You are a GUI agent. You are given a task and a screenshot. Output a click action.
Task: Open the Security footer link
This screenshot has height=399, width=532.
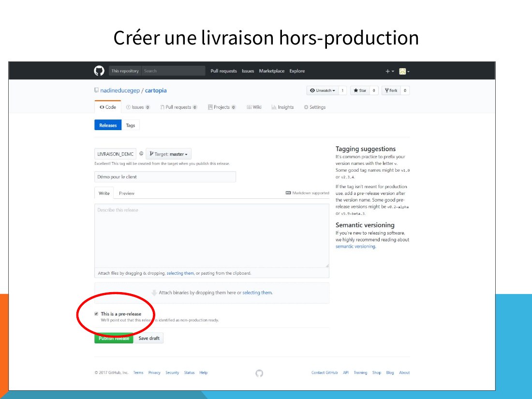coord(172,372)
